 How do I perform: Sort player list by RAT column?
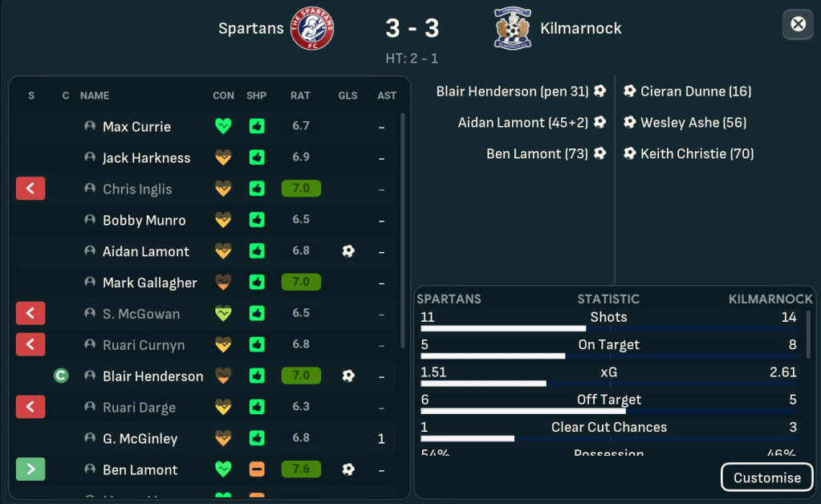click(300, 96)
